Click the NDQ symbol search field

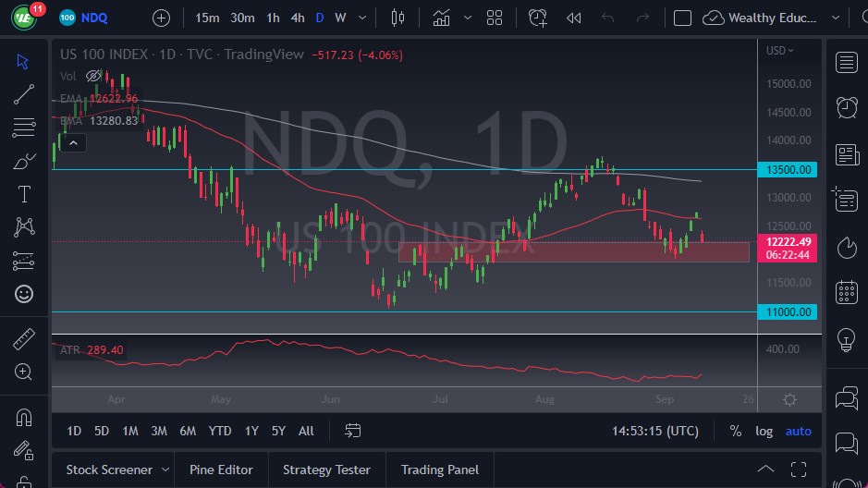point(98,18)
